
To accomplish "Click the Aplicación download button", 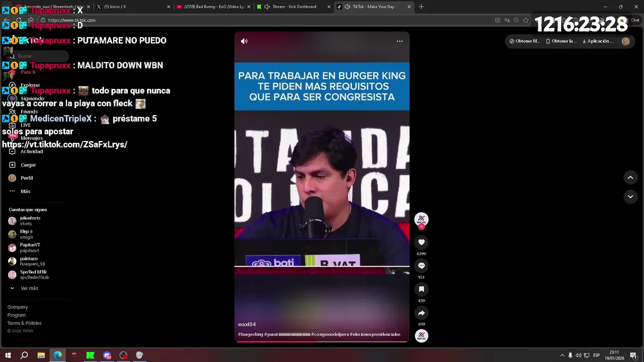I will (598, 41).
